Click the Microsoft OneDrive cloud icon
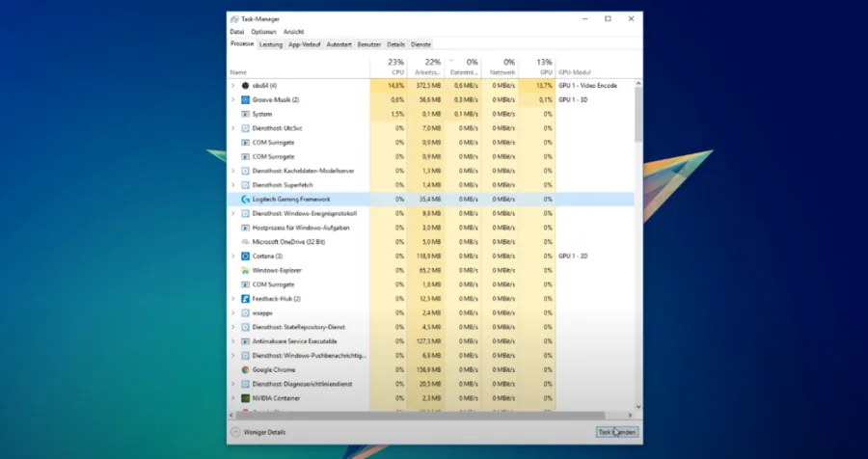Image resolution: width=868 pixels, height=459 pixels. pos(245,242)
